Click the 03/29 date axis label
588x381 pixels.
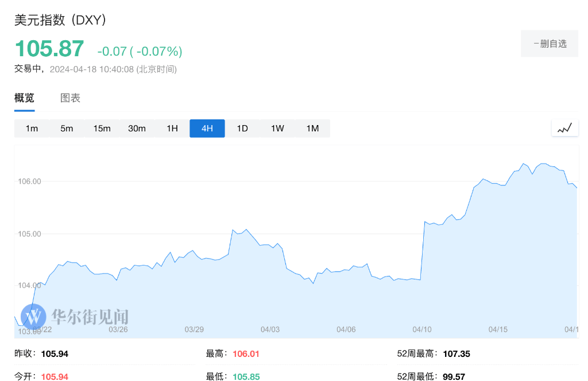[194, 329]
